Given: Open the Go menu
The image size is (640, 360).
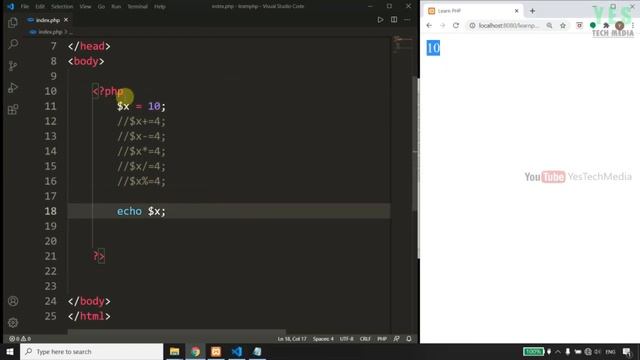Looking at the screenshot, I should click(101, 7).
